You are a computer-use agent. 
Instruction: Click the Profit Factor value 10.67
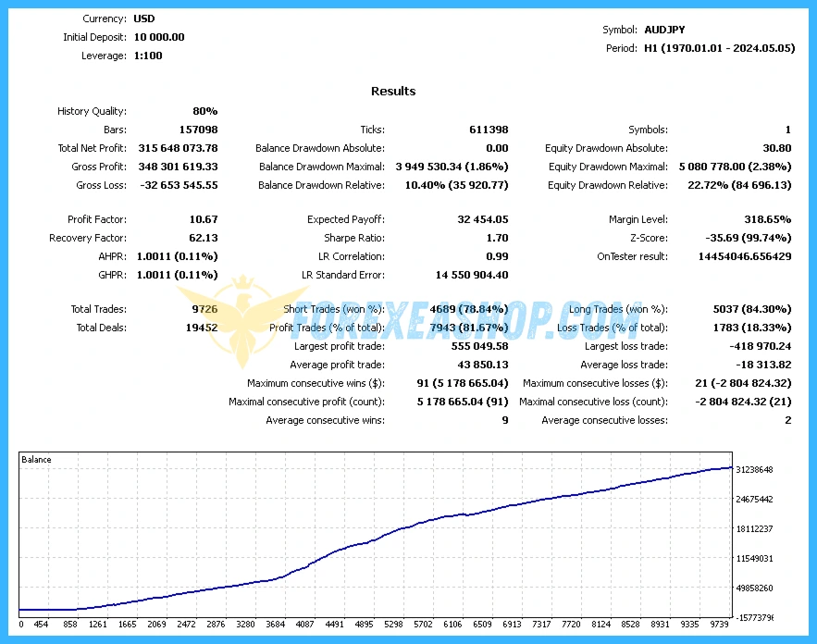tap(203, 219)
